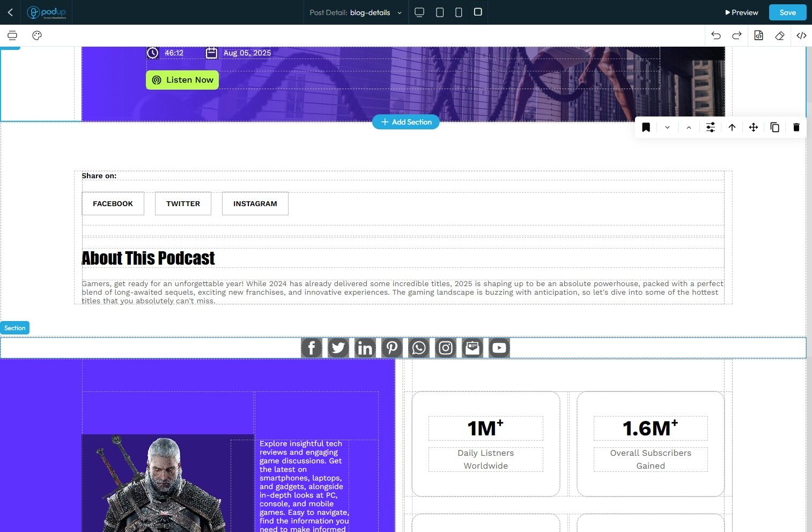Select parent with the up arrow icon
The height and width of the screenshot is (532, 812).
click(732, 127)
